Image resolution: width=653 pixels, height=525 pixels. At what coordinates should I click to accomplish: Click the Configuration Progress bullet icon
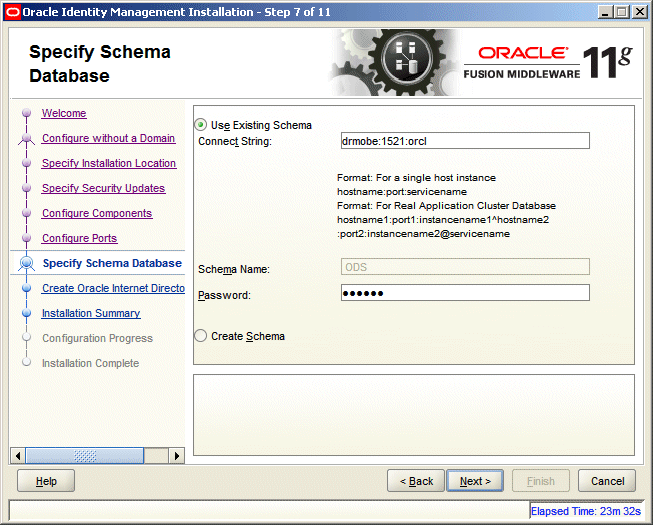point(27,337)
